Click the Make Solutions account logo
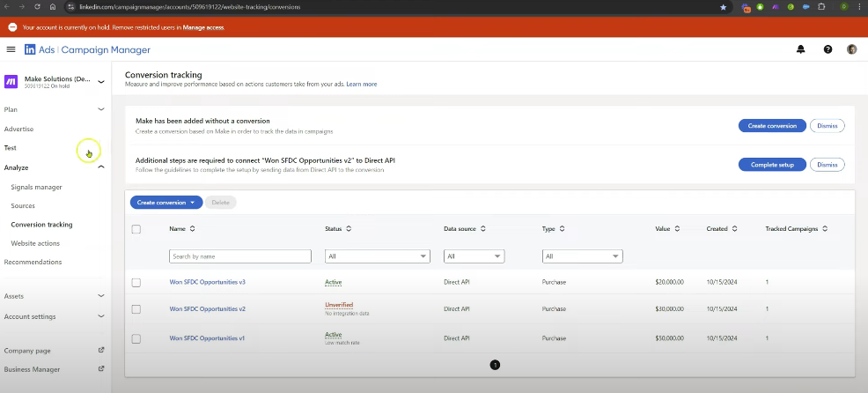The height and width of the screenshot is (393, 868). pyautogui.click(x=11, y=82)
